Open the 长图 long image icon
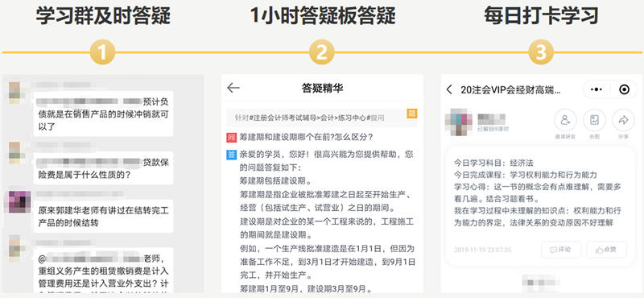 pos(594,120)
